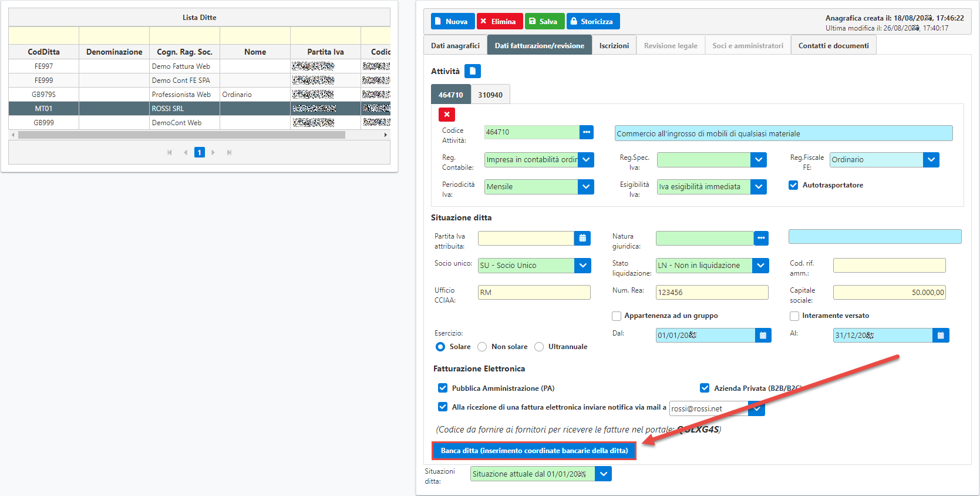Switch to the Dati anagrafici tab

click(x=455, y=45)
